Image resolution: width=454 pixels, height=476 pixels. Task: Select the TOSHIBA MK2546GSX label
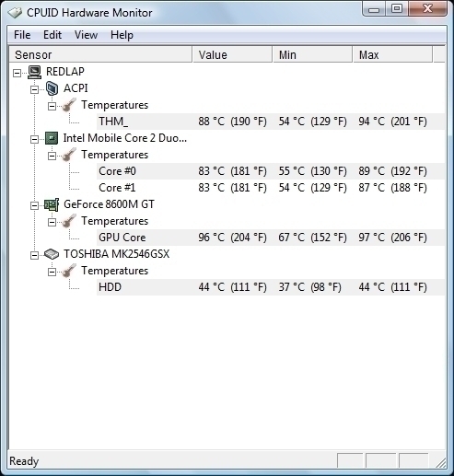pos(117,254)
